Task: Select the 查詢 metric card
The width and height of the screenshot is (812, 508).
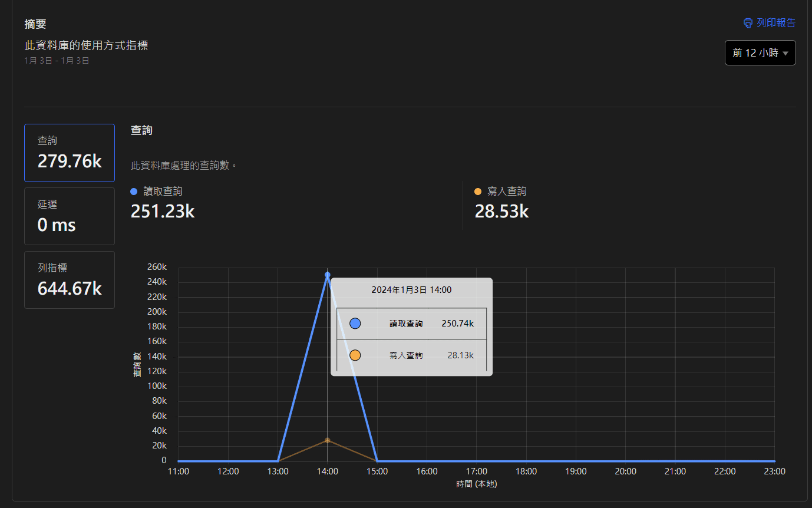Action: point(70,153)
